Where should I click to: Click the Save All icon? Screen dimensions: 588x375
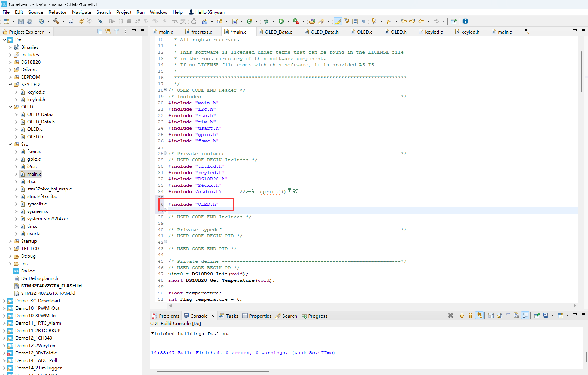coord(29,22)
